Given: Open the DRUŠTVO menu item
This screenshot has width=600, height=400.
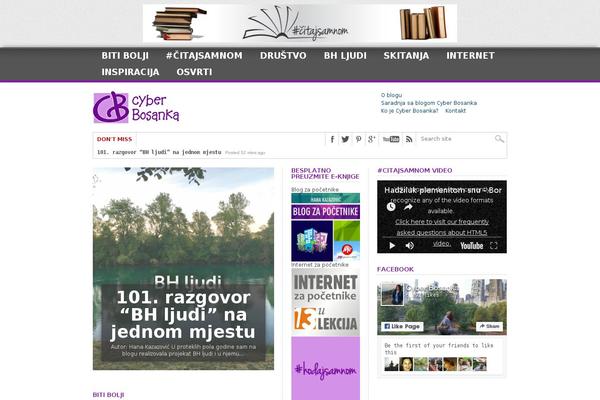Looking at the screenshot, I should (x=283, y=56).
